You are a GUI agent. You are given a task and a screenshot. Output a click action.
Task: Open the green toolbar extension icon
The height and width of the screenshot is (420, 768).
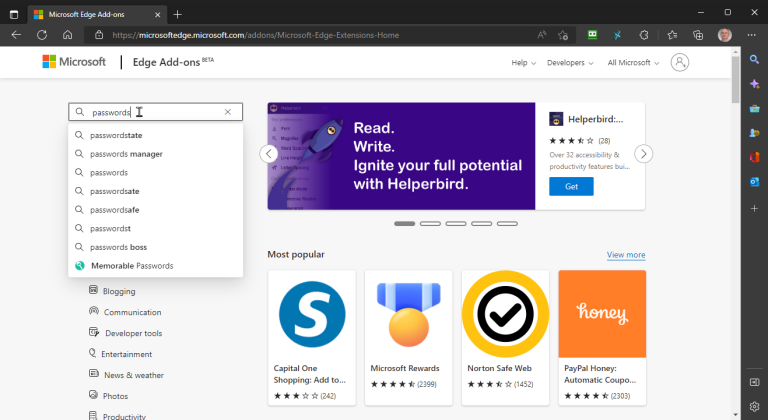(x=592, y=35)
